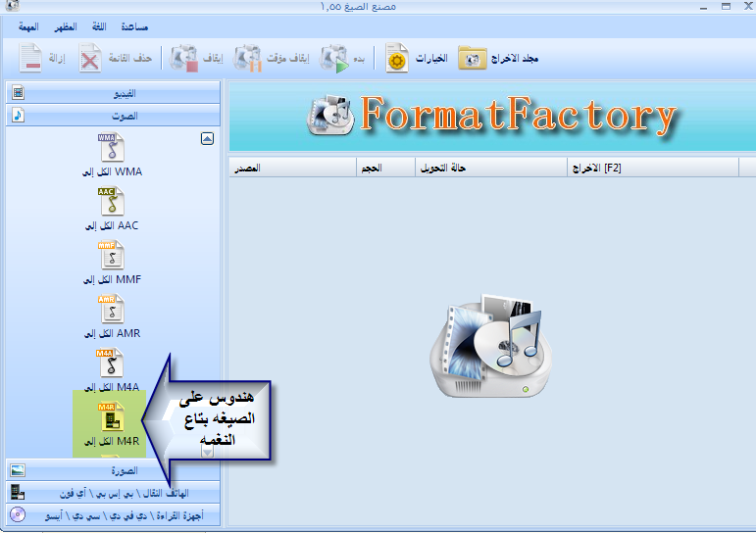Click the disc icon on ROM devices section

18,514
